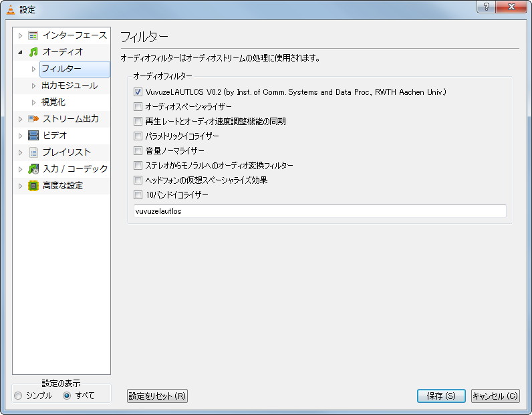Expand the ストリーム出力 tree arrow
The height and width of the screenshot is (415, 532).
pyautogui.click(x=20, y=119)
